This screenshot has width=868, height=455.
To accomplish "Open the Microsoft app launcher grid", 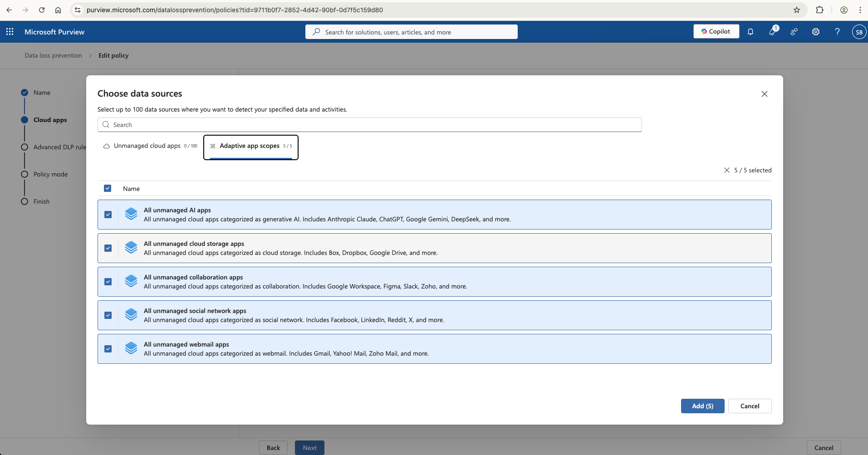I will click(x=10, y=32).
